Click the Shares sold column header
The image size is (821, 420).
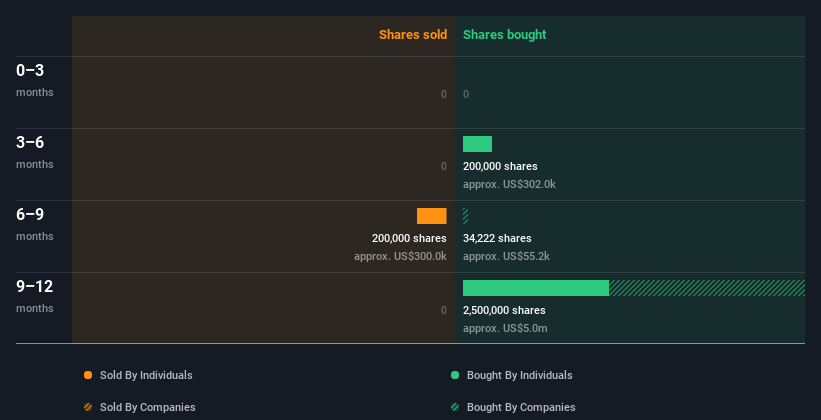(x=413, y=35)
